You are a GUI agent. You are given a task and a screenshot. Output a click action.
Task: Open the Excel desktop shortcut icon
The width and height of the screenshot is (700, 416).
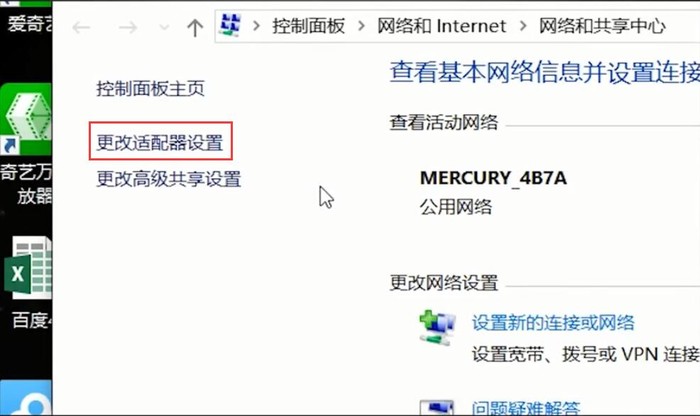(28, 268)
